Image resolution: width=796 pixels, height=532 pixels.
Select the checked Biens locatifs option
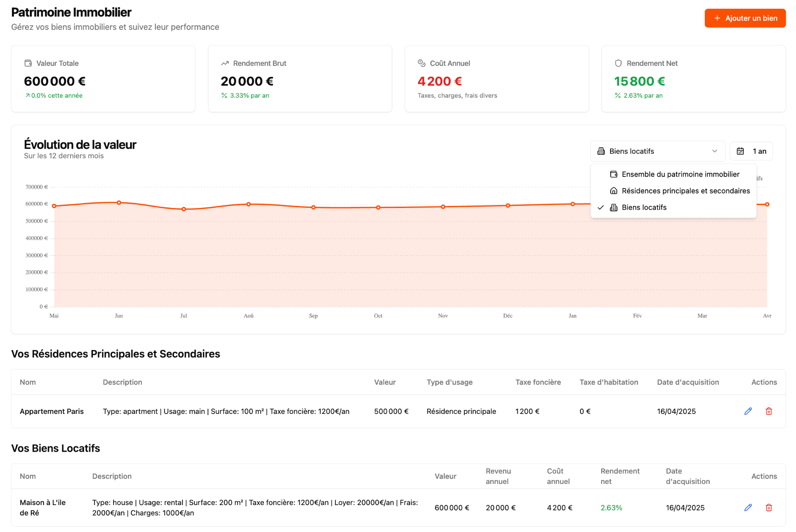[x=644, y=208]
